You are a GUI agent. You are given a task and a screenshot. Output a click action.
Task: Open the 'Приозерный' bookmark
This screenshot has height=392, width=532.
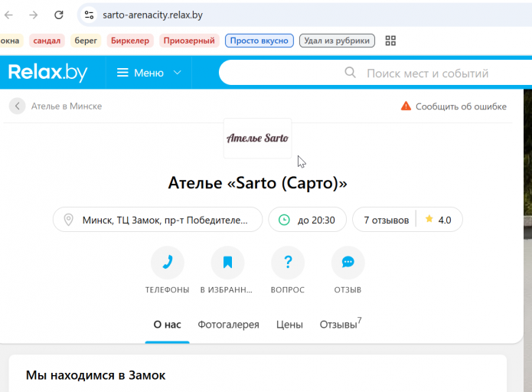coord(189,41)
